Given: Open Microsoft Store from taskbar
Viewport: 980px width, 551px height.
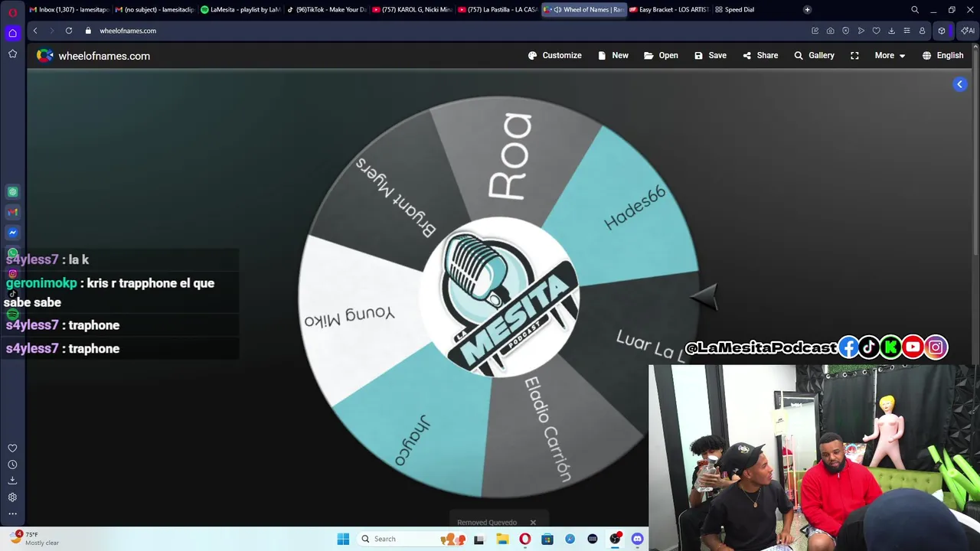Looking at the screenshot, I should tap(547, 539).
